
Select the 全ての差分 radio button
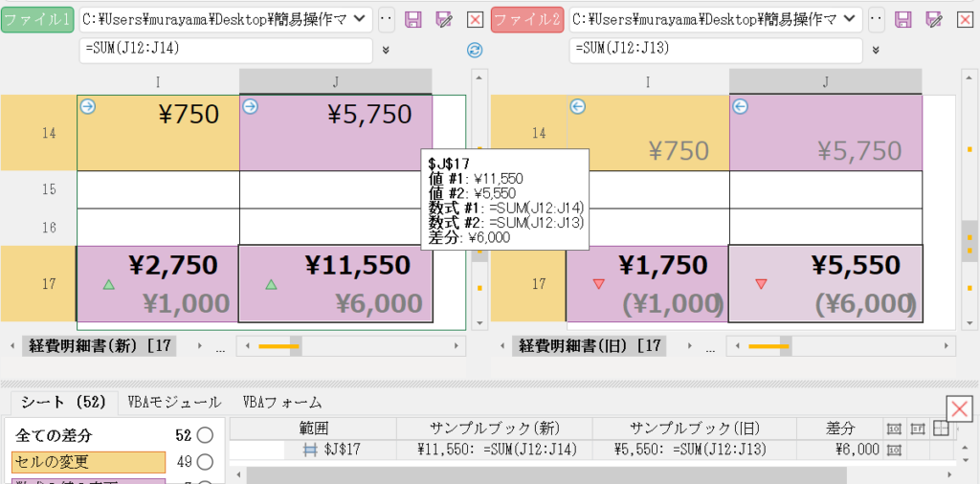coord(205,436)
